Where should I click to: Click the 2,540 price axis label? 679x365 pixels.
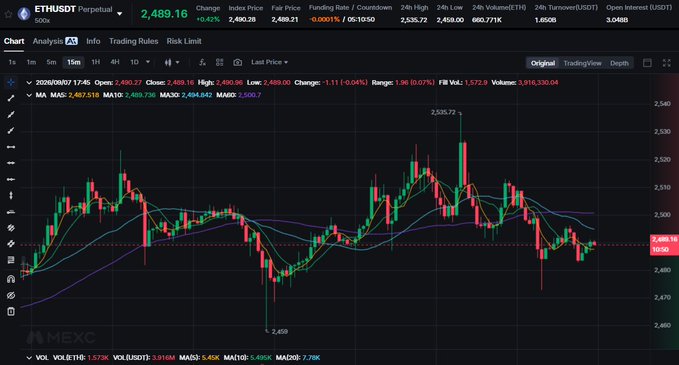[662, 103]
